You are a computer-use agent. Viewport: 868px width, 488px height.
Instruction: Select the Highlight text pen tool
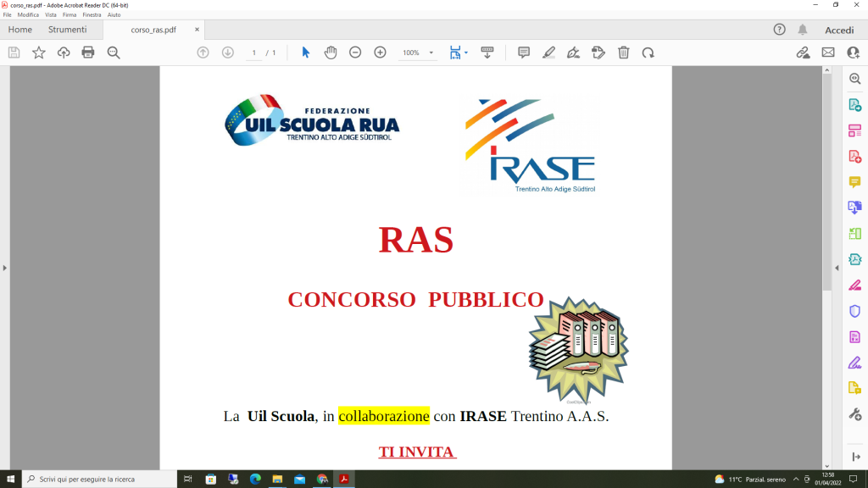(x=548, y=53)
